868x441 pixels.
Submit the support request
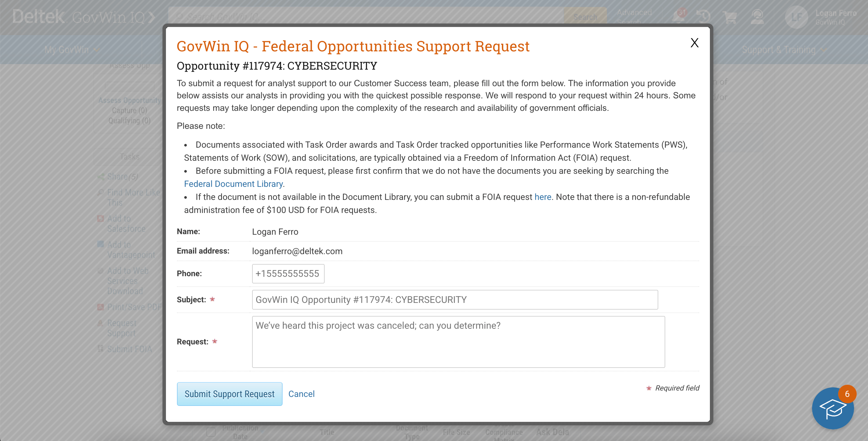(229, 394)
